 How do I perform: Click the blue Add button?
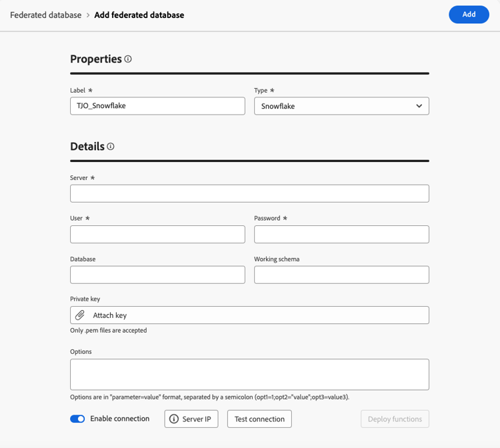tap(469, 15)
